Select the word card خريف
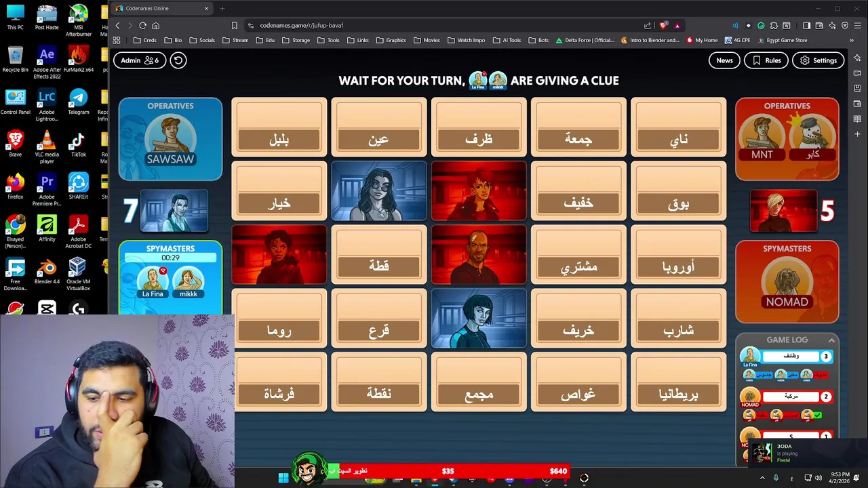868x488 pixels. [x=578, y=318]
